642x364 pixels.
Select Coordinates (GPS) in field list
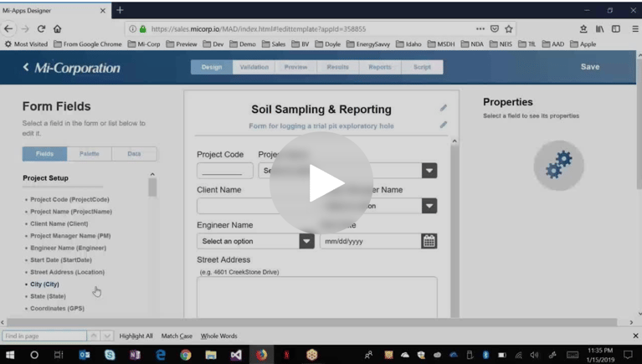click(x=57, y=308)
